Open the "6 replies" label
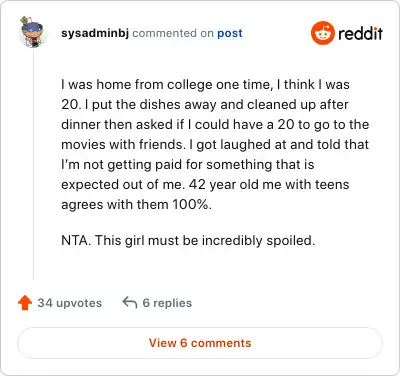The width and height of the screenshot is (400, 376). 167,303
